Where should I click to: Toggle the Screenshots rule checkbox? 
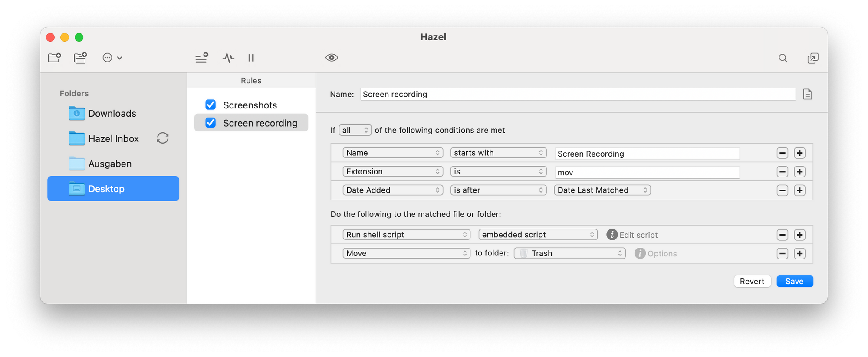click(x=210, y=105)
